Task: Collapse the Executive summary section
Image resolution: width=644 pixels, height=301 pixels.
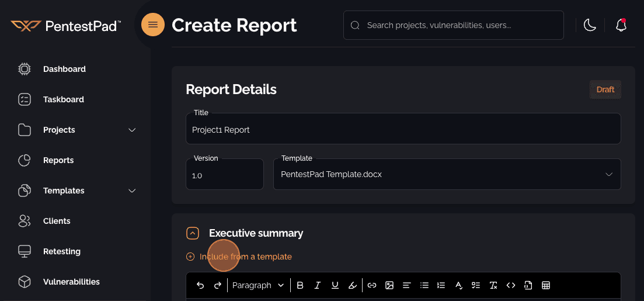Action: point(193,234)
